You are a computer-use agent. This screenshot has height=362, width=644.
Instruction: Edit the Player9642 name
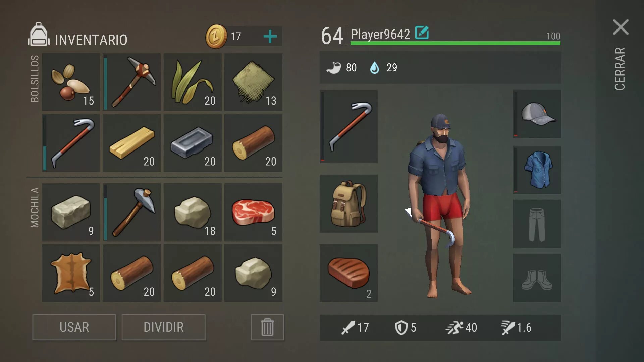pyautogui.click(x=422, y=33)
